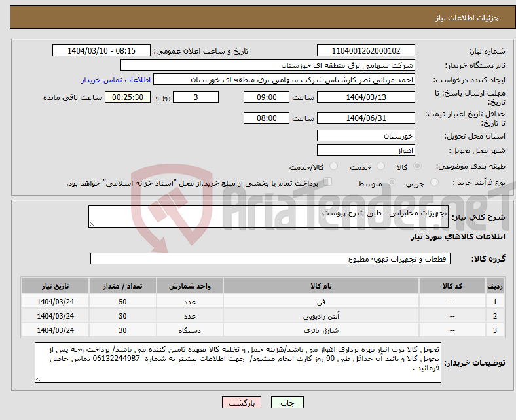Click date 1404/03/24 in the فن row

coord(55,302)
